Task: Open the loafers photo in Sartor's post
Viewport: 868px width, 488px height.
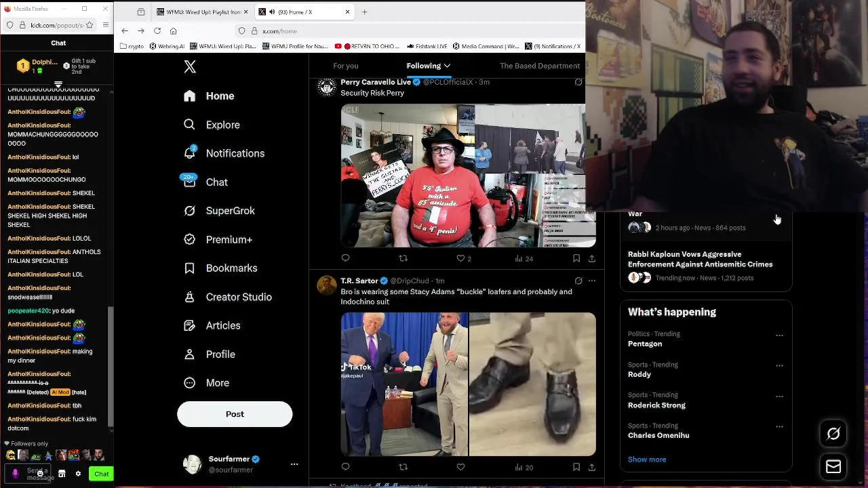Action: [532, 384]
